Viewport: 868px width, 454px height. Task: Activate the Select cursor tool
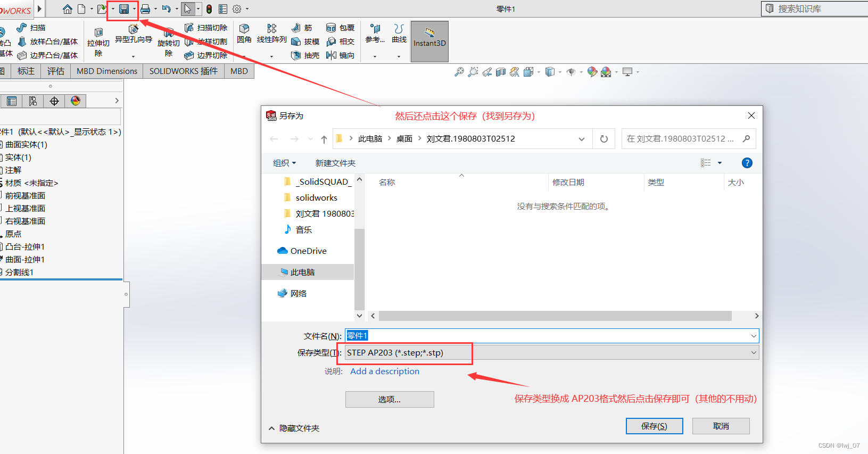click(188, 9)
